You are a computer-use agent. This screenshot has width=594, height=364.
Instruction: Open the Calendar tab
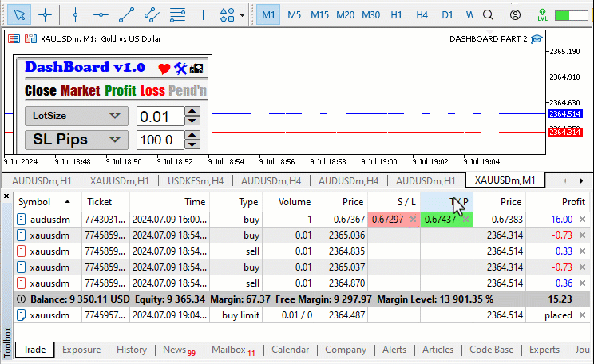click(x=290, y=350)
